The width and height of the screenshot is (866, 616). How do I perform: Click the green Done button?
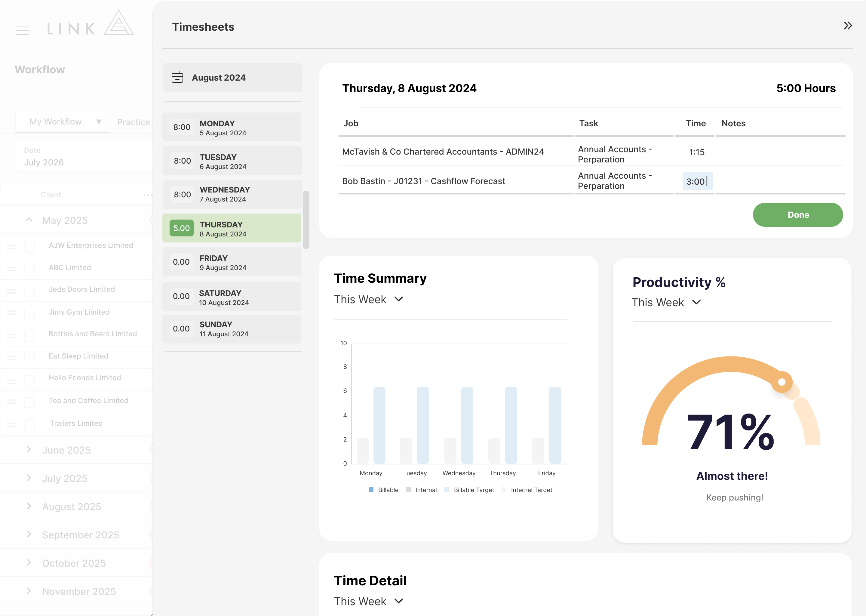[798, 215]
